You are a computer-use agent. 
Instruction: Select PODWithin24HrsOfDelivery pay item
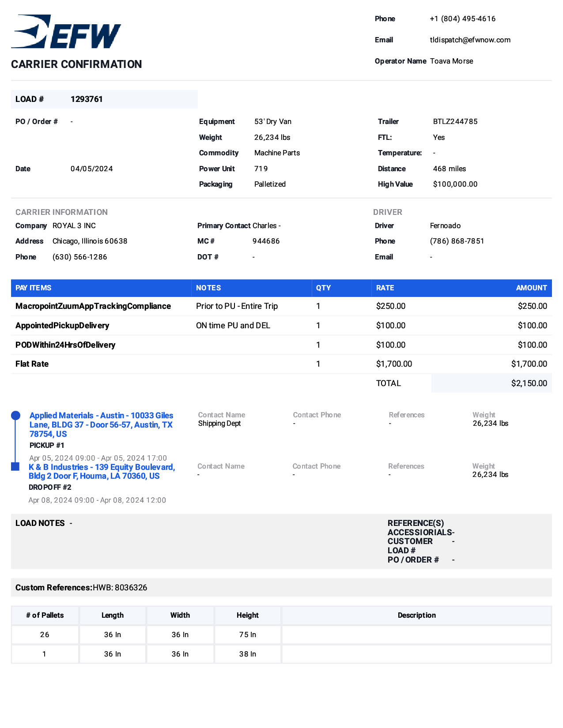coord(65,345)
